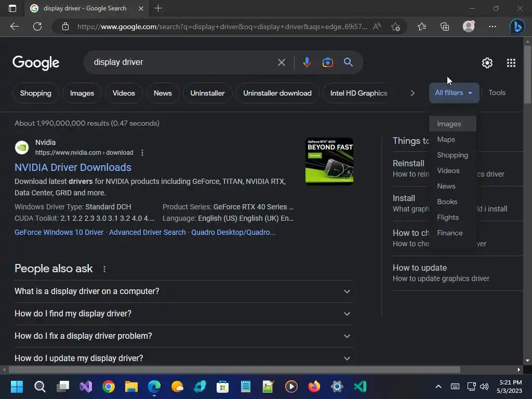Expand 'How do I update my display driver?'
Image resolution: width=532 pixels, height=399 pixels.
(x=184, y=358)
